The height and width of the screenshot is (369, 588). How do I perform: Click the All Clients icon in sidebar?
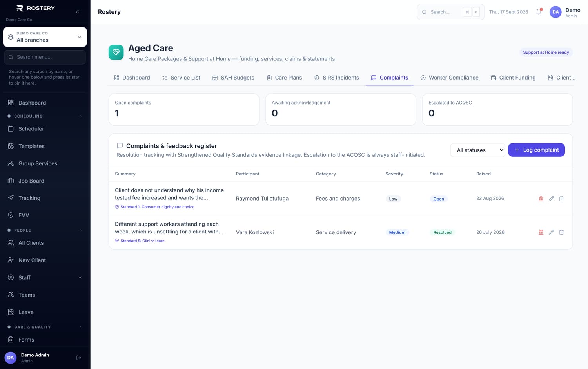pyautogui.click(x=11, y=243)
